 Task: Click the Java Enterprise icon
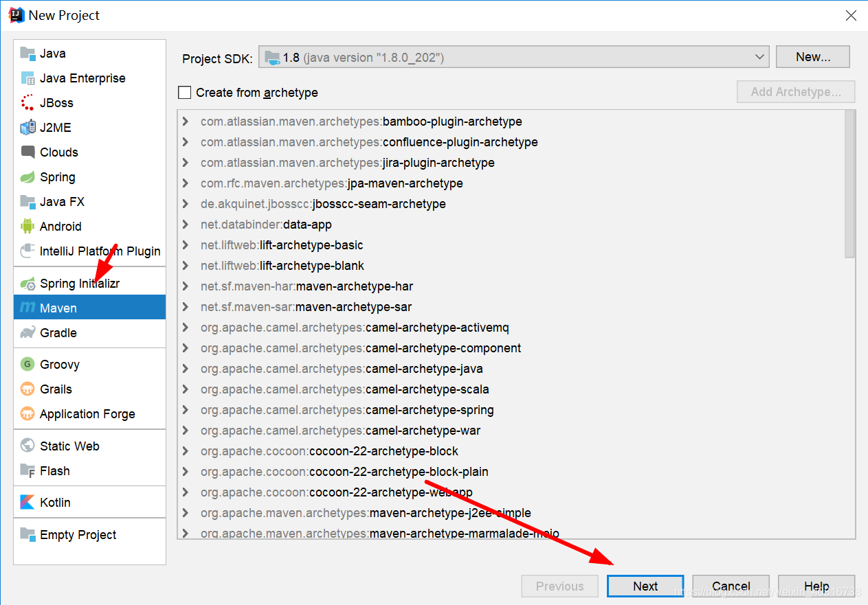pos(27,78)
